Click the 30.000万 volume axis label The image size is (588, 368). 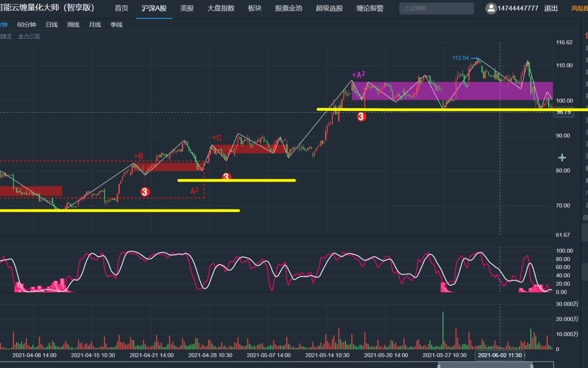pos(567,304)
